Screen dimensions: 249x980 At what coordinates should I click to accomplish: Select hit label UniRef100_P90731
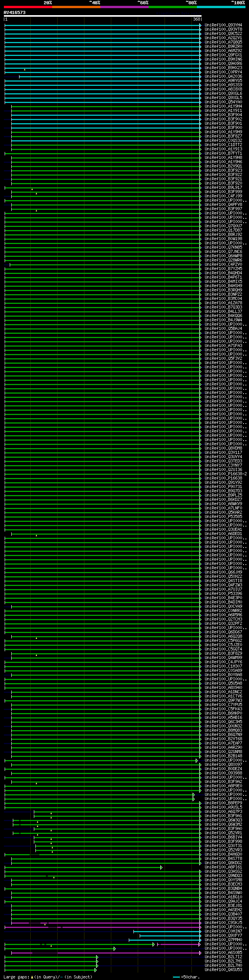[x=223, y=487]
